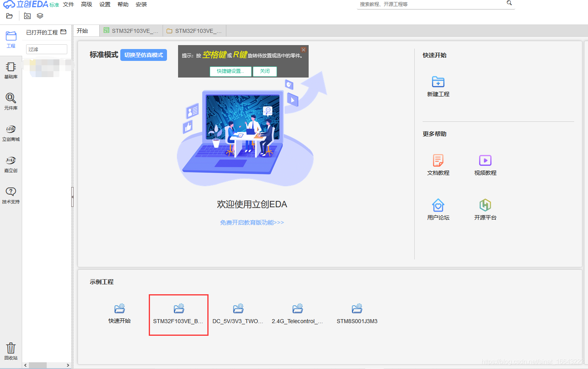Click the 快捷键设置 button

click(230, 71)
